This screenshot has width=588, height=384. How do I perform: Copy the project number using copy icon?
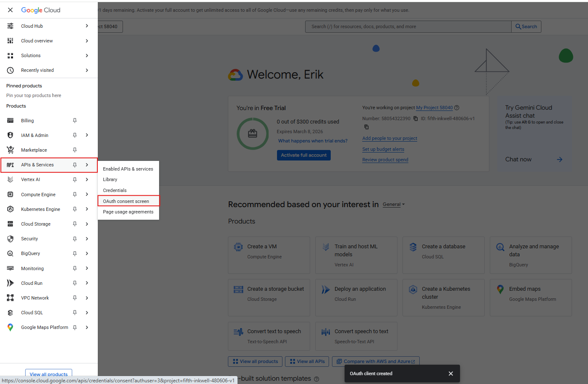pos(416,118)
